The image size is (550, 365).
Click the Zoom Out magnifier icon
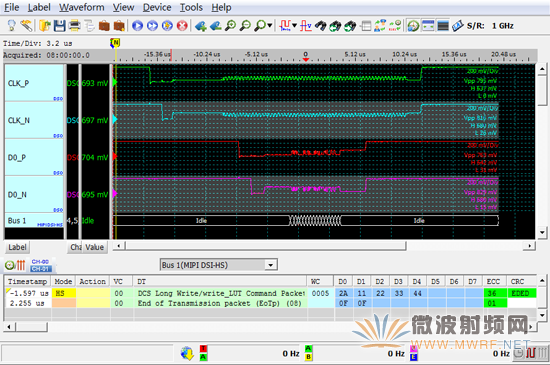click(246, 26)
